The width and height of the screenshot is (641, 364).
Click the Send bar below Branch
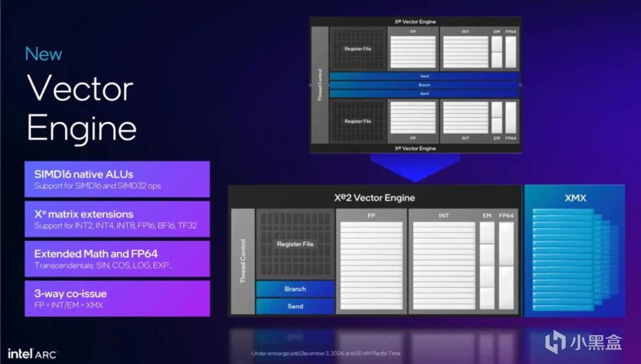424,94
